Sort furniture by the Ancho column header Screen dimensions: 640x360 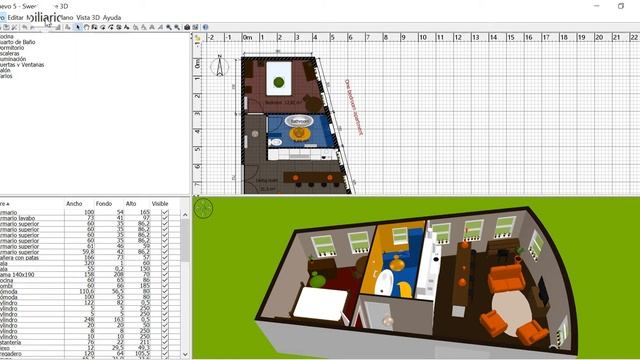(x=79, y=203)
